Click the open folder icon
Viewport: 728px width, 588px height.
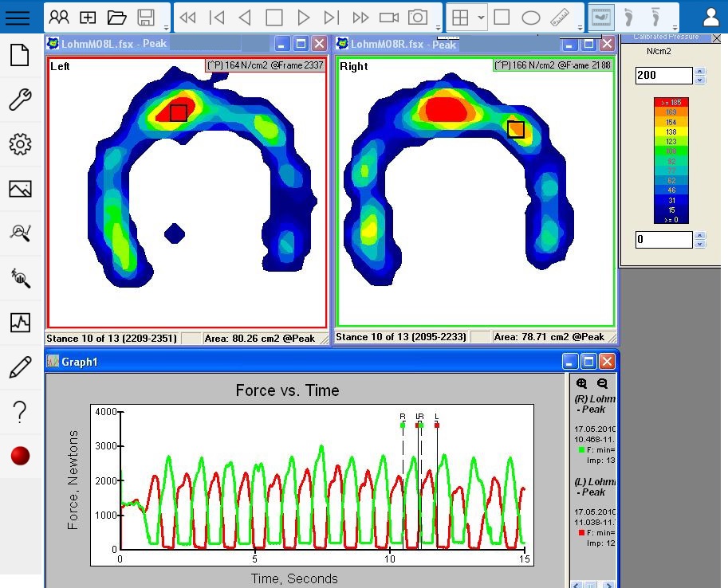tap(116, 18)
